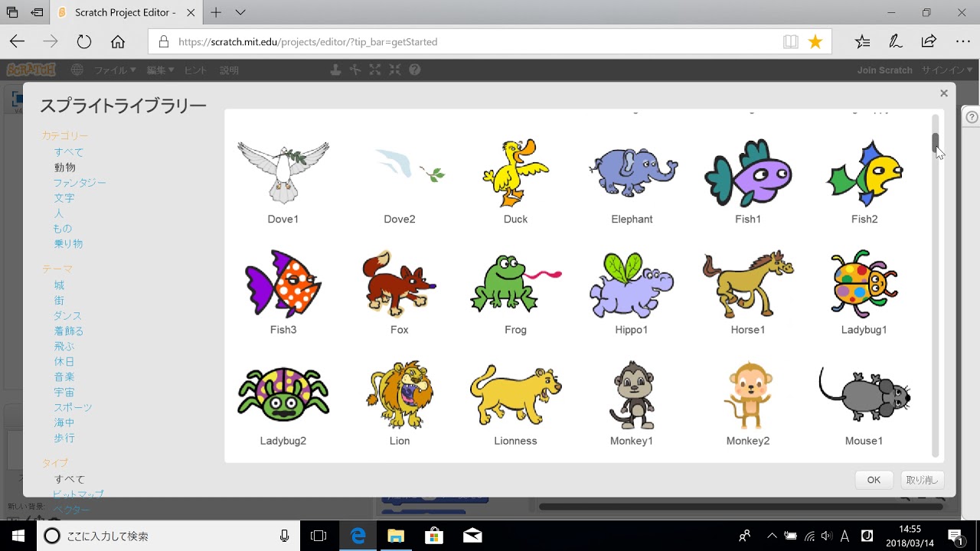The height and width of the screenshot is (551, 980).
Task: Click the language globe icon
Action: [77, 70]
